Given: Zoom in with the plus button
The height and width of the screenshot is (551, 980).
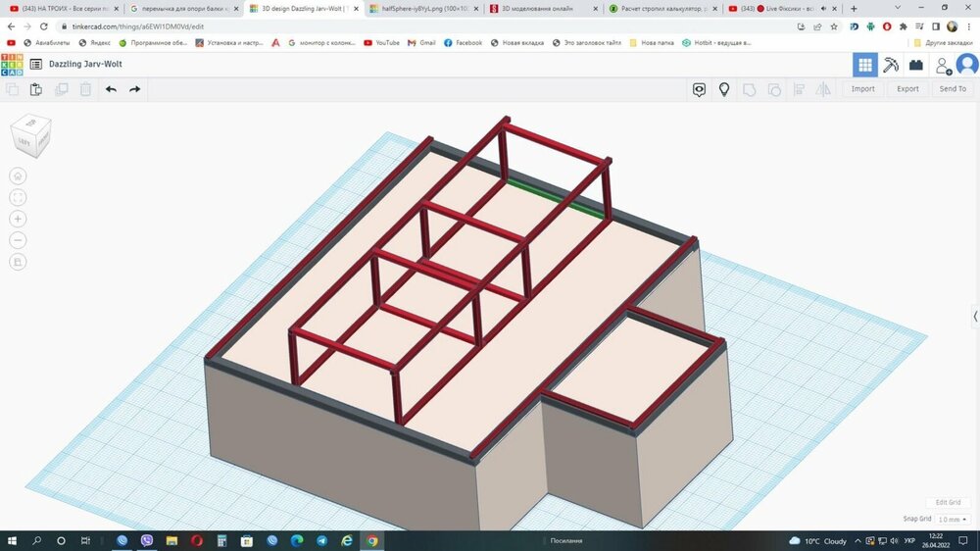Looking at the screenshot, I should point(19,219).
